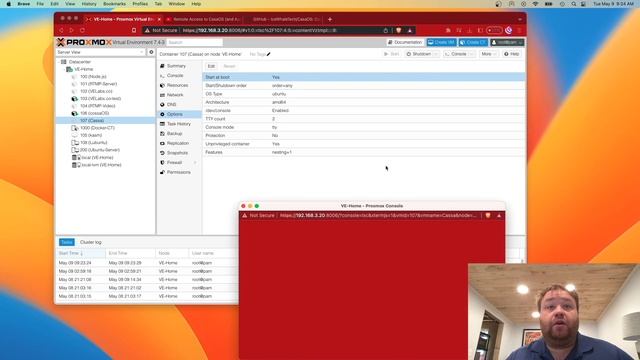The image size is (640, 360).
Task: Click the Brave Rewards triangle in main window
Action: 410,30
